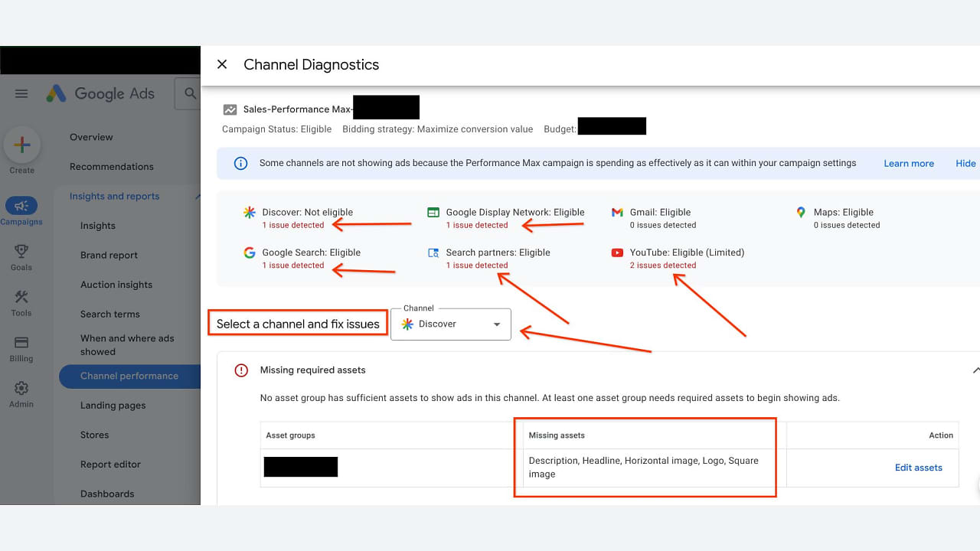Collapse the Missing required assets section
The height and width of the screenshot is (551, 980).
(x=975, y=370)
